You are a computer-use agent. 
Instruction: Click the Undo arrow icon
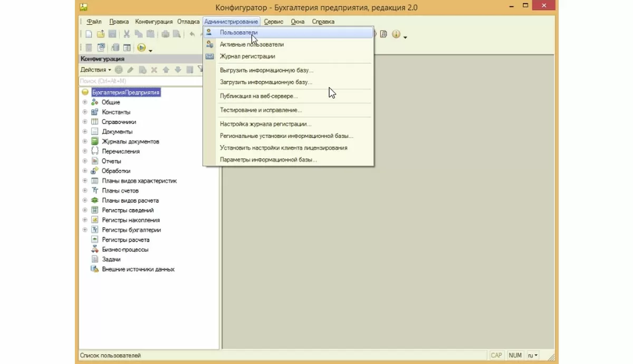tap(192, 34)
